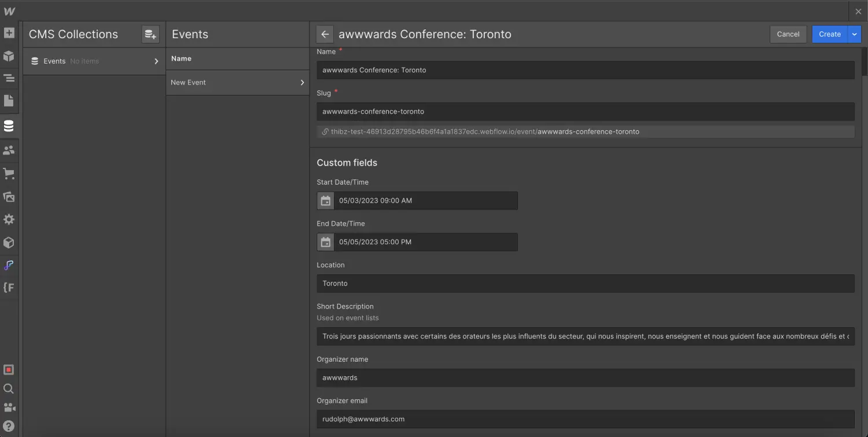Image resolution: width=868 pixels, height=437 pixels.
Task: Close the CMS panel with X
Action: tap(858, 11)
